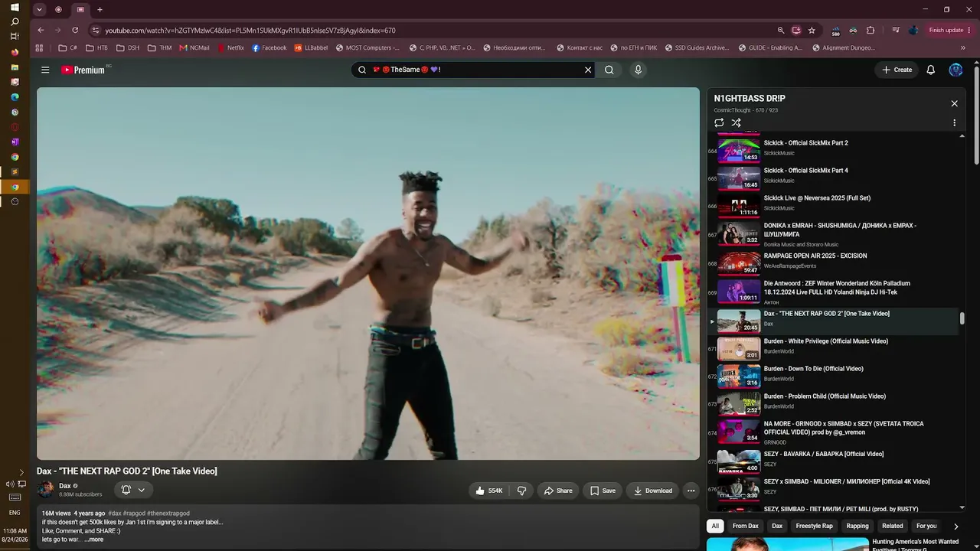This screenshot has height=551, width=980.
Task: Open the DSH bookmarks folder
Action: [x=128, y=47]
